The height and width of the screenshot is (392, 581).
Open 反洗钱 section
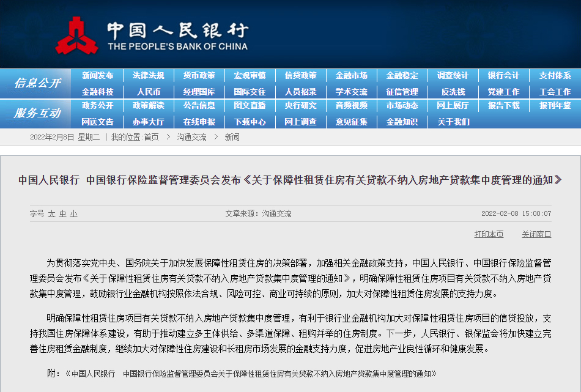point(453,92)
